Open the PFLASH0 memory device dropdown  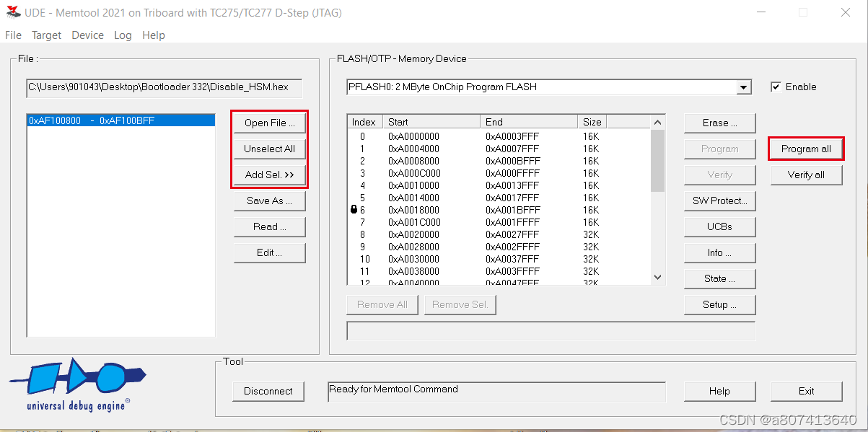click(x=744, y=87)
